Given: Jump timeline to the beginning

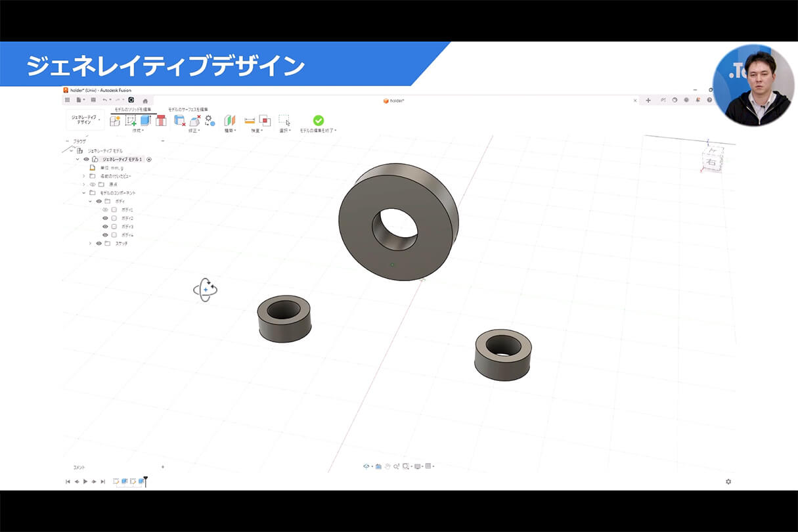Looking at the screenshot, I should pos(68,481).
